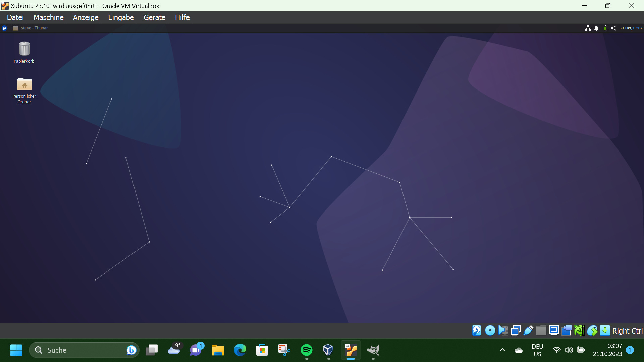Check the green battery level indicator

pyautogui.click(x=606, y=28)
